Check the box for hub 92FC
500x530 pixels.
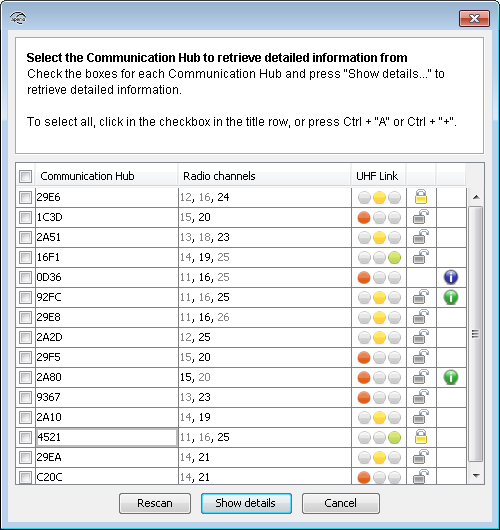[x=25, y=297]
